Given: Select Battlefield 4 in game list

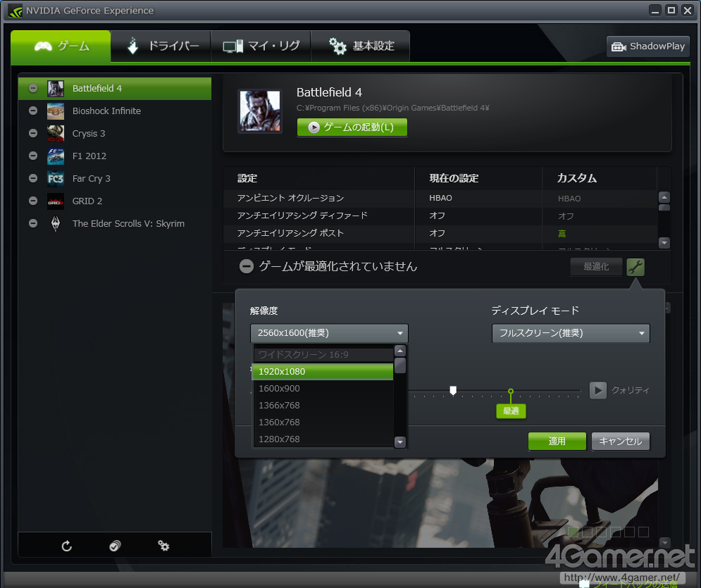Looking at the screenshot, I should click(x=114, y=89).
